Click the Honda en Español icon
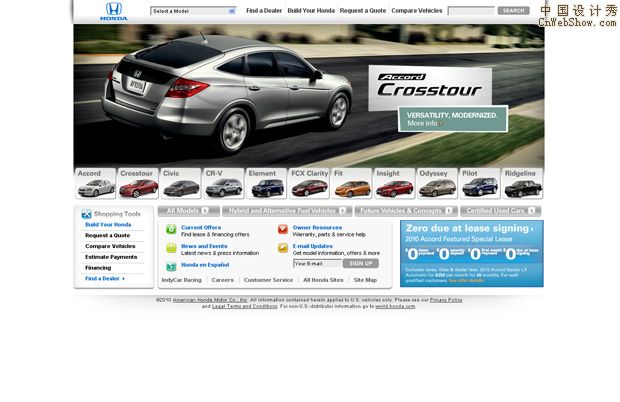This screenshot has height=402, width=620. tap(171, 266)
